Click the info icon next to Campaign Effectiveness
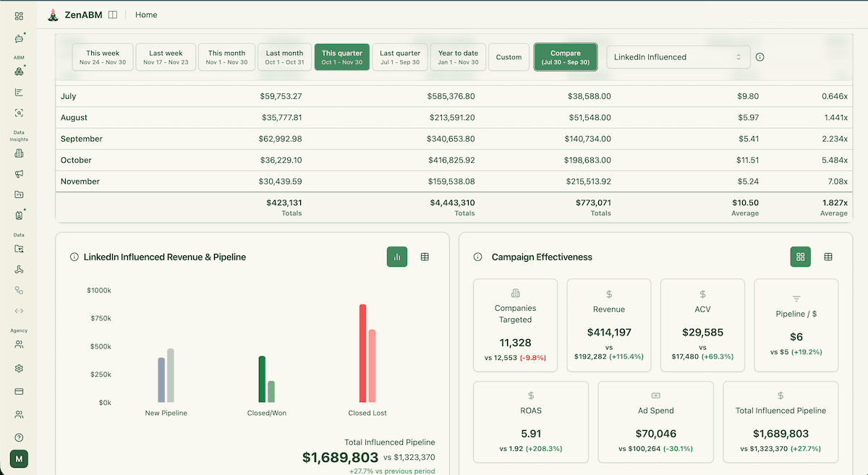868x475 pixels. point(477,257)
